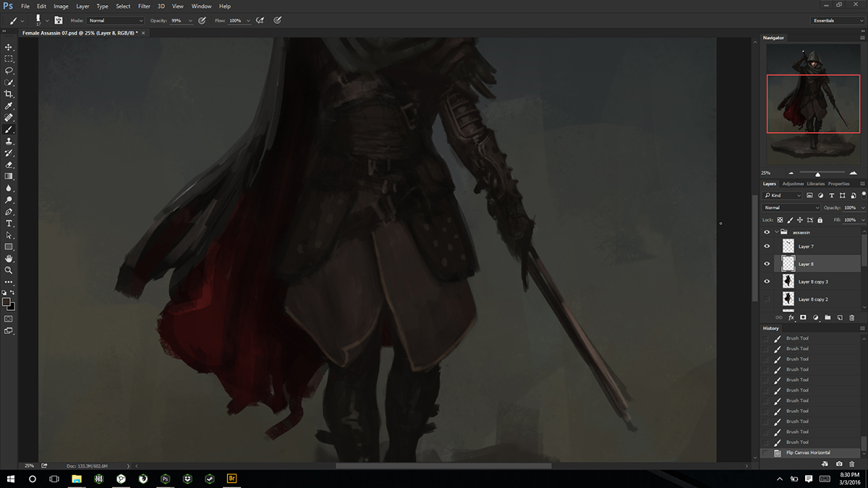Create a new fill or adjustment layer
The width and height of the screenshot is (868, 488).
click(815, 317)
